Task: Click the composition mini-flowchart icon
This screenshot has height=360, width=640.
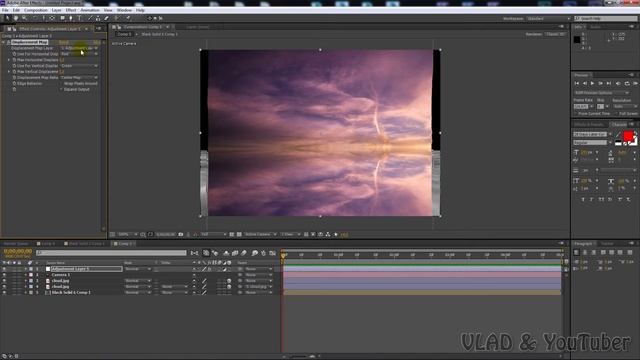Action: coord(194,253)
